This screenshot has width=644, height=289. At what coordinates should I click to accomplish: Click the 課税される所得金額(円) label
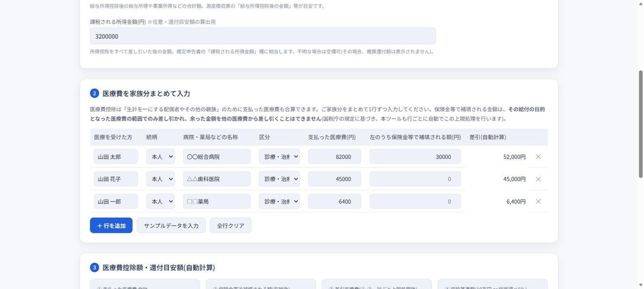pos(118,22)
